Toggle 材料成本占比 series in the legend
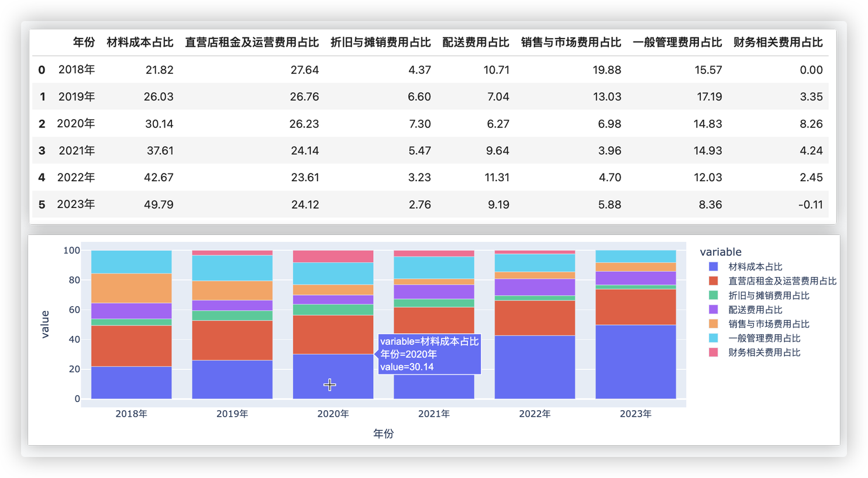868x478 pixels. (x=755, y=266)
